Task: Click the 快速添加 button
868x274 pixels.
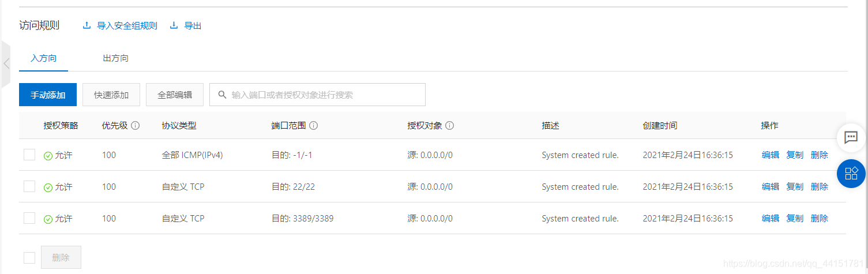Action: tap(111, 95)
